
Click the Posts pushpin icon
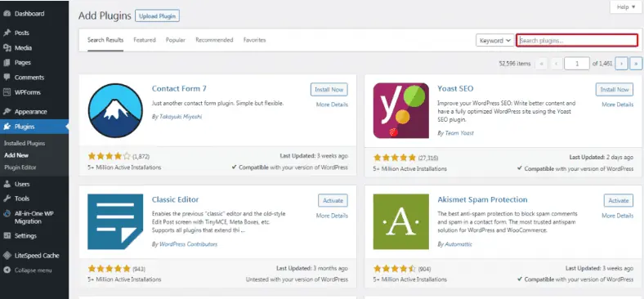point(7,33)
